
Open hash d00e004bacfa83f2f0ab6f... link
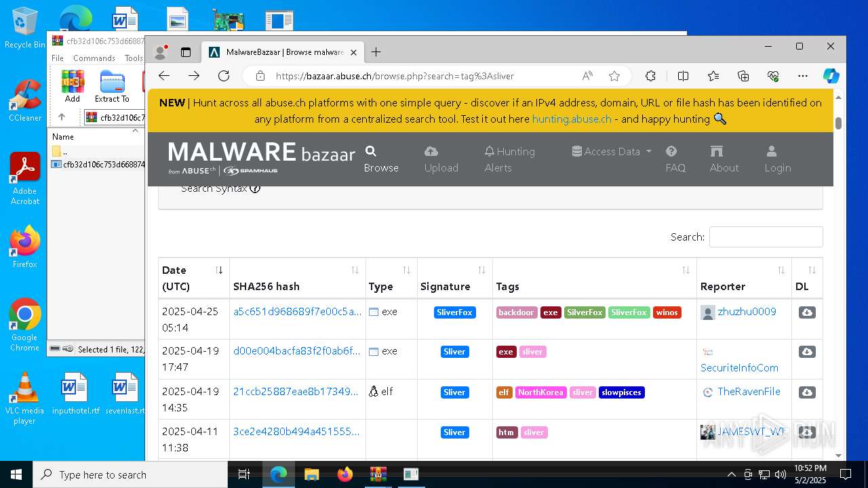pyautogui.click(x=296, y=351)
